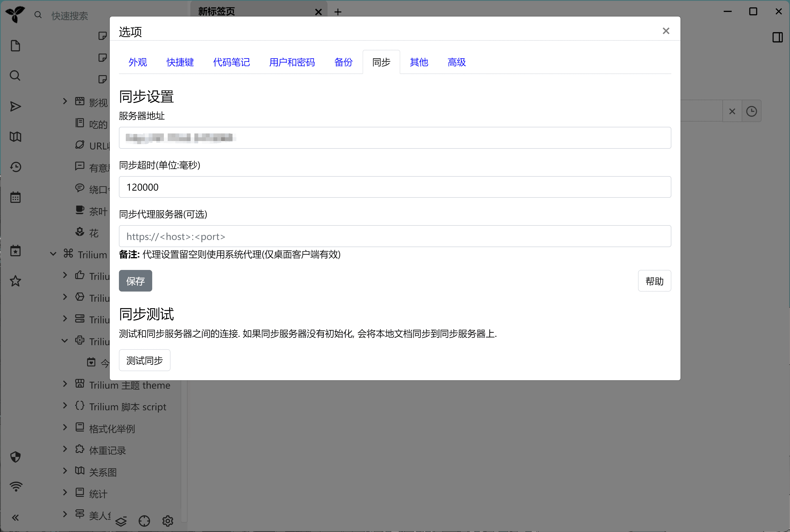Screen dimensions: 790x532
Task: Select the 统计 note in tree
Action: coord(98,494)
